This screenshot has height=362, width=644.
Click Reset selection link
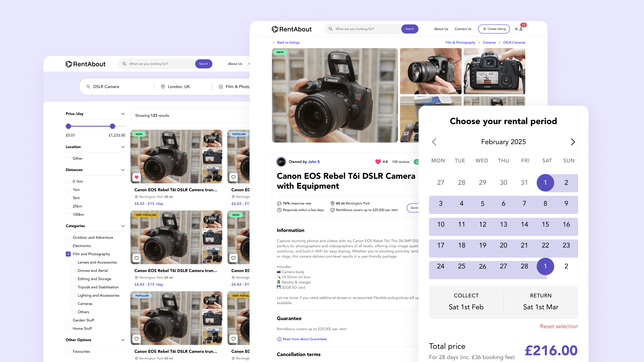pyautogui.click(x=559, y=326)
